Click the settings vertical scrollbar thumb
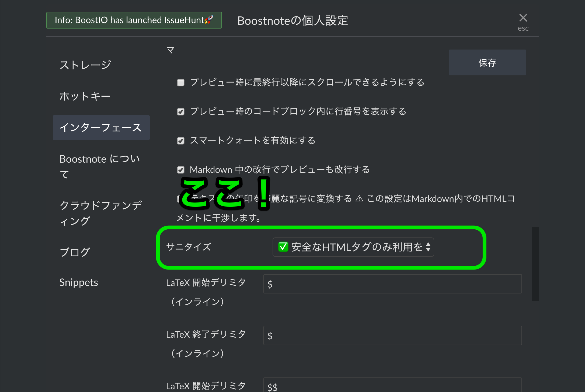This screenshot has width=585, height=392. tap(535, 264)
